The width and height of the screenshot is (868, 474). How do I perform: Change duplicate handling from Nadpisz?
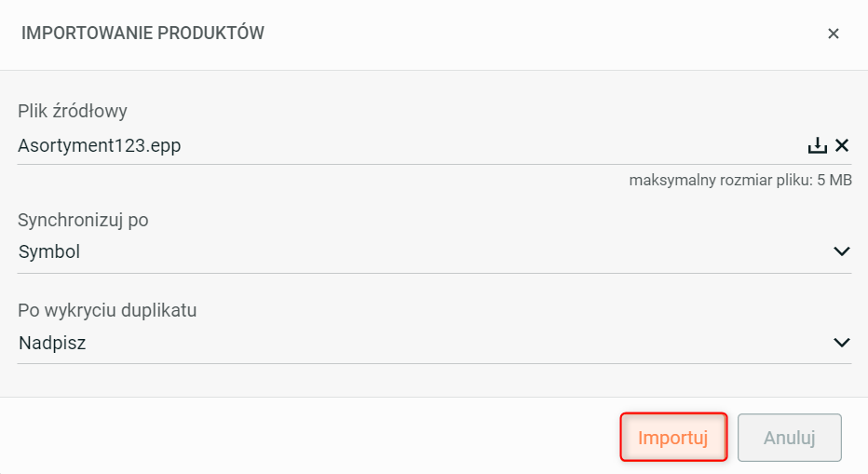pyautogui.click(x=419, y=343)
